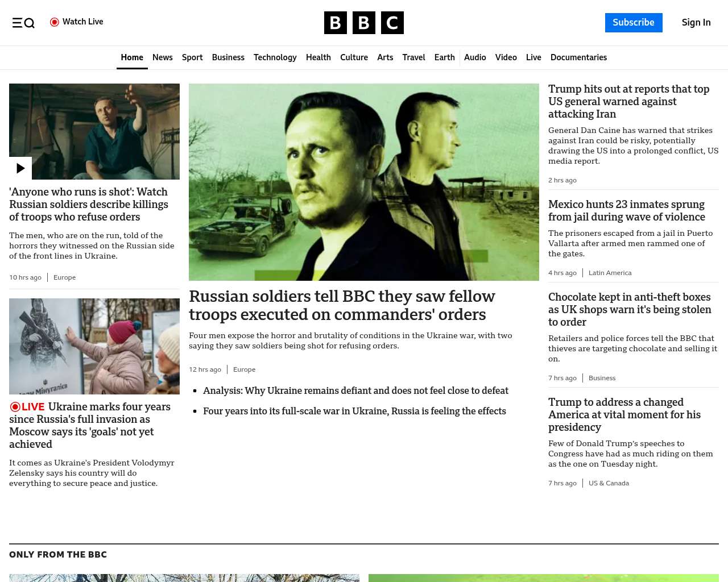Click the BBC logo
The image size is (728, 582).
(364, 23)
